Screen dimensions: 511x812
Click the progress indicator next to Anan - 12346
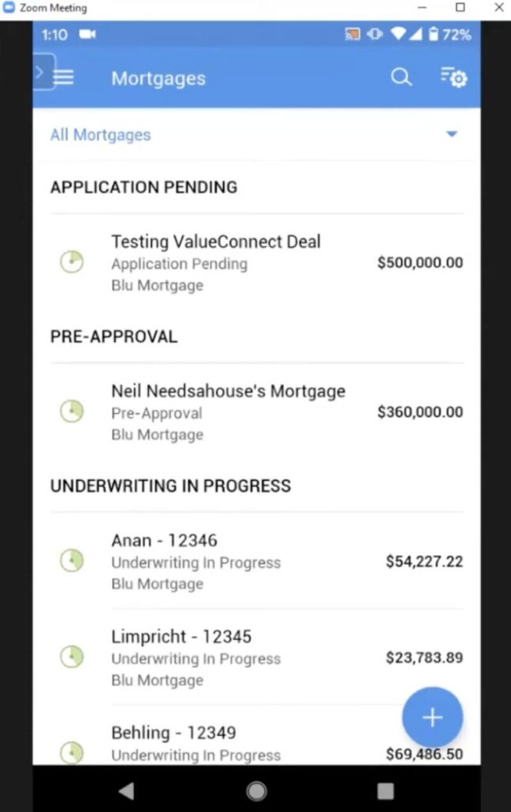pyautogui.click(x=72, y=561)
